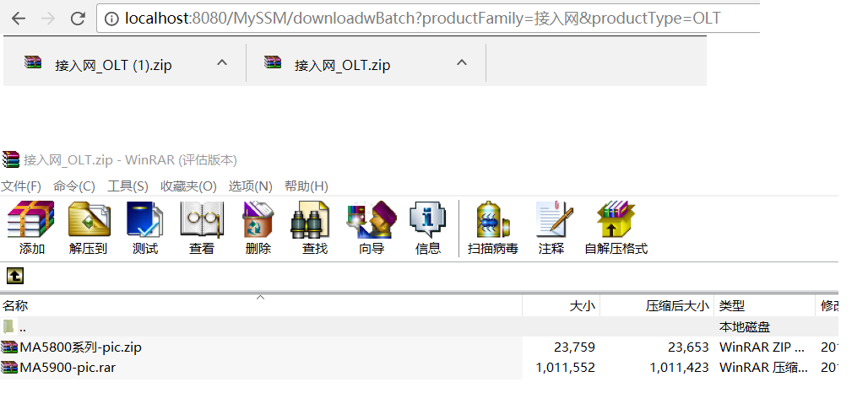Click the site info icon in the address bar
868x393 pixels.
(111, 19)
